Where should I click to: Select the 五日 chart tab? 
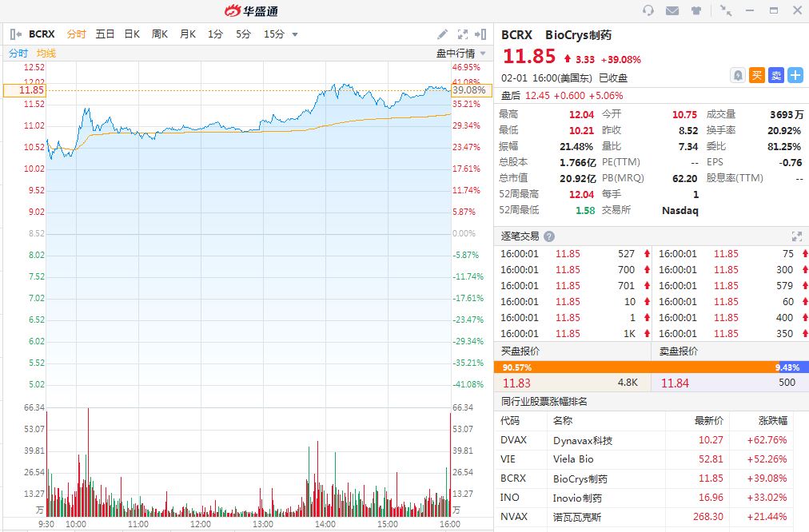point(105,34)
